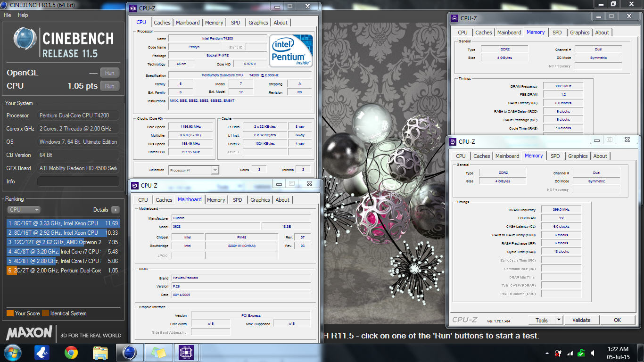
Task: Open the Processor #1 selection dropdown
Action: coord(194,170)
